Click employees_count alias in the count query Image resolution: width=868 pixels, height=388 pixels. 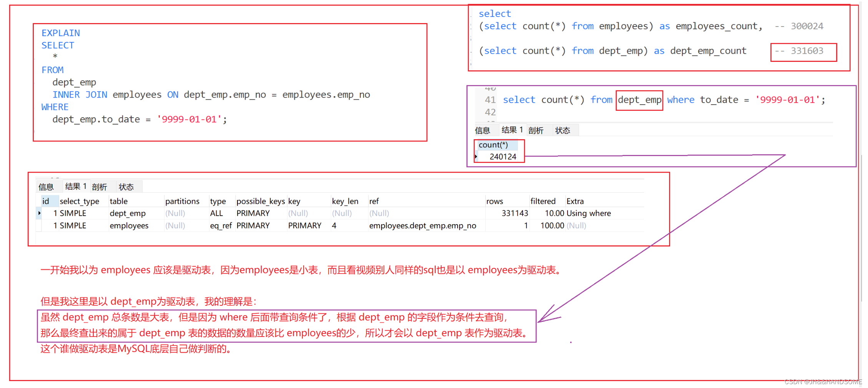(x=717, y=26)
